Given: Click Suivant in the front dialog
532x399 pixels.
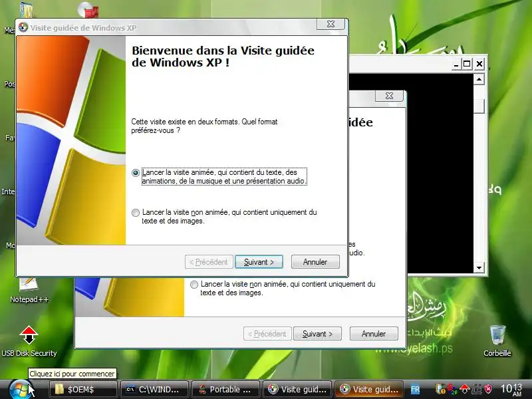Looking at the screenshot, I should point(259,262).
